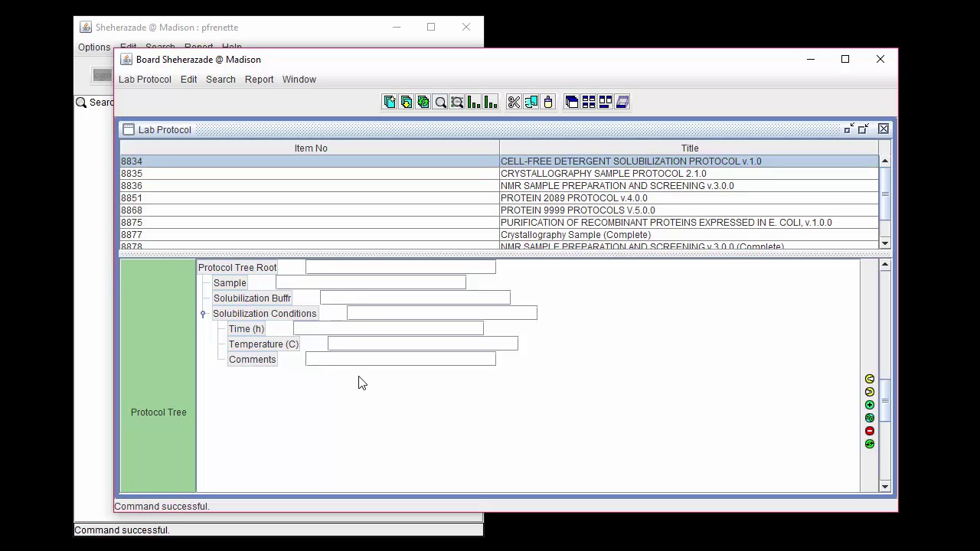Click the Comments input field
This screenshot has width=980, height=551.
(400, 359)
